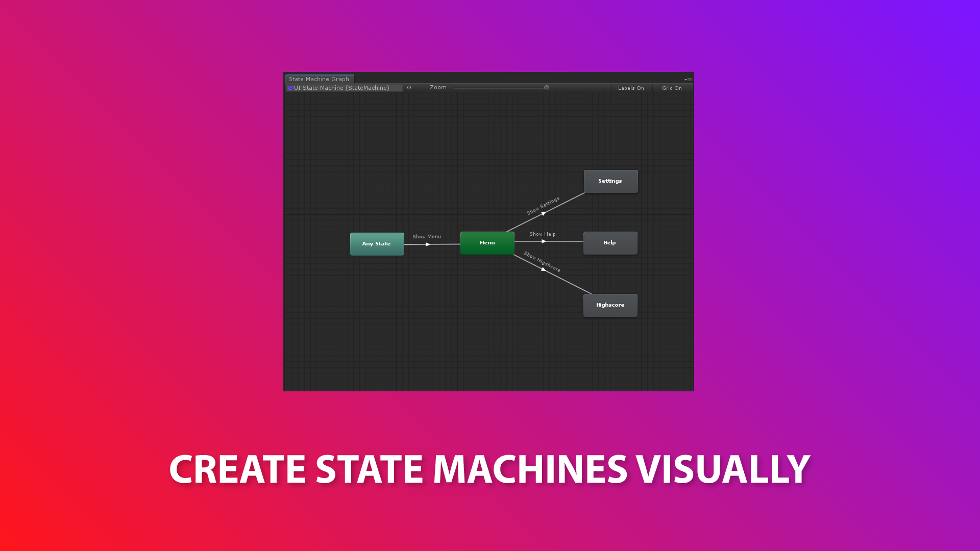Select the Any State node

(377, 244)
